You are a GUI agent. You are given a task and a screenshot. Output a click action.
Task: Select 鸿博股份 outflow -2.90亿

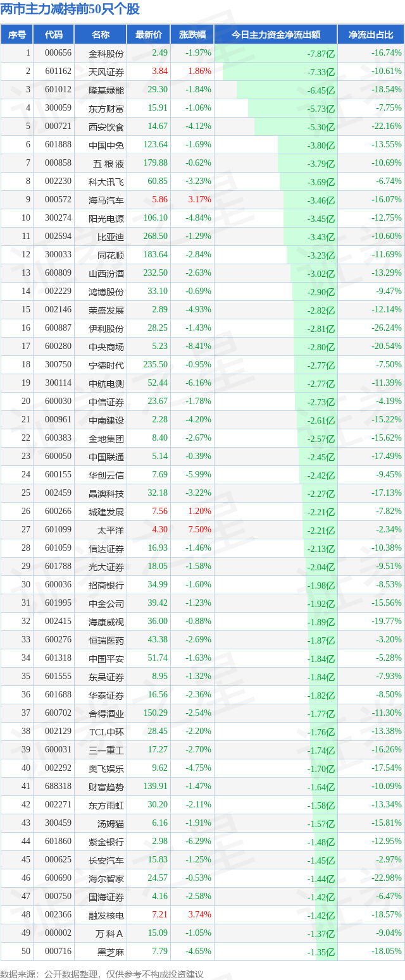321,292
